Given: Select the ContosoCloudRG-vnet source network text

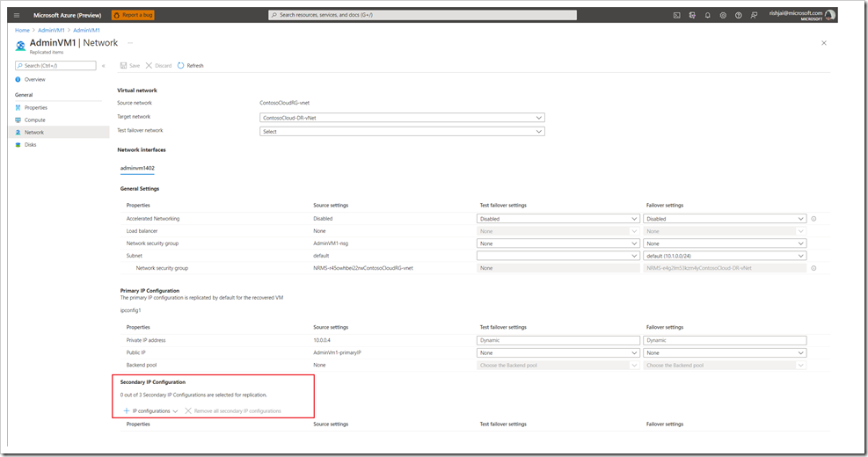Looking at the screenshot, I should [x=285, y=103].
